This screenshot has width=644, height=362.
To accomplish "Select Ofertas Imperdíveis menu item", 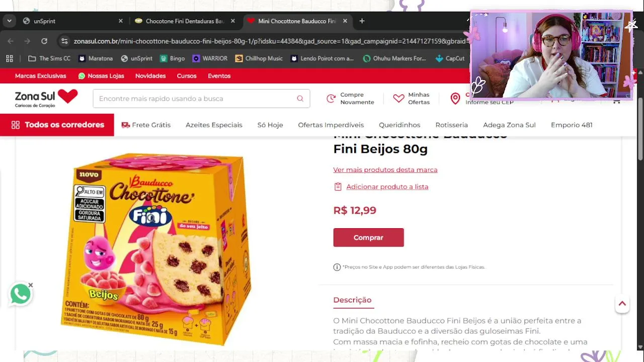I will [x=331, y=125].
